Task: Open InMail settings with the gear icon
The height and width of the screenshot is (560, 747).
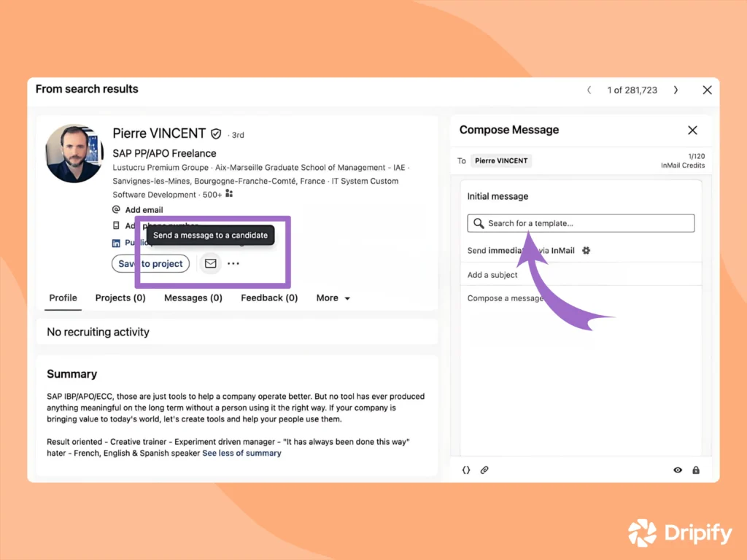Action: coord(585,250)
